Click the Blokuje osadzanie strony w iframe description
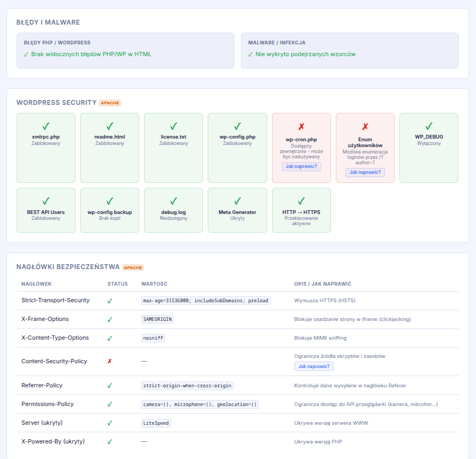This screenshot has height=459, width=476. tap(352, 319)
